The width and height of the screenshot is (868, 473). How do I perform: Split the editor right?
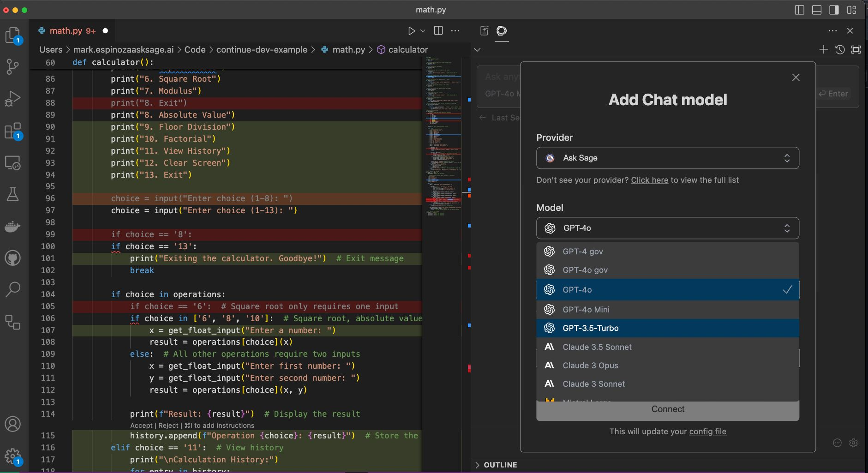pos(438,30)
